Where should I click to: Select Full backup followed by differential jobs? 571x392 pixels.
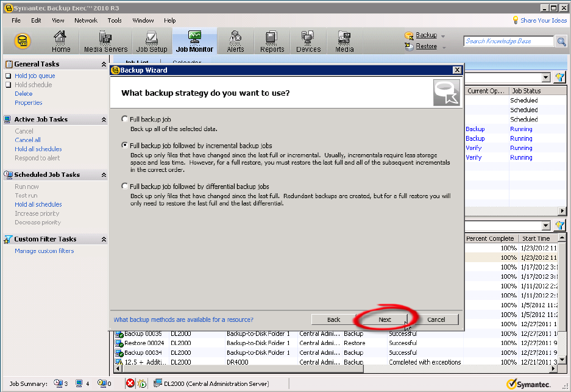[125, 186]
